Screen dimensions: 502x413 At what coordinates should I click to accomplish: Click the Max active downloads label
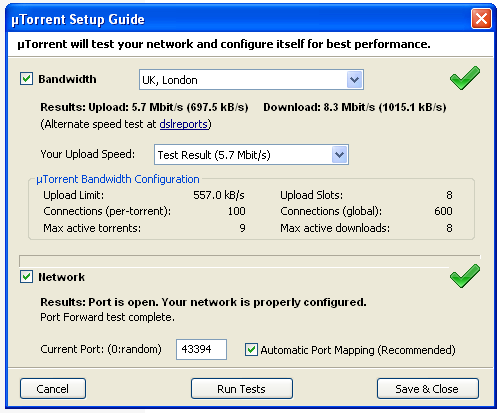point(335,228)
